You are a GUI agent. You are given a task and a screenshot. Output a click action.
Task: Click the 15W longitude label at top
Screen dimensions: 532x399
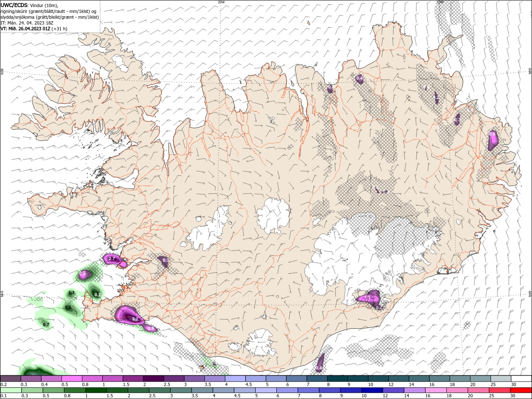tap(440, 2)
